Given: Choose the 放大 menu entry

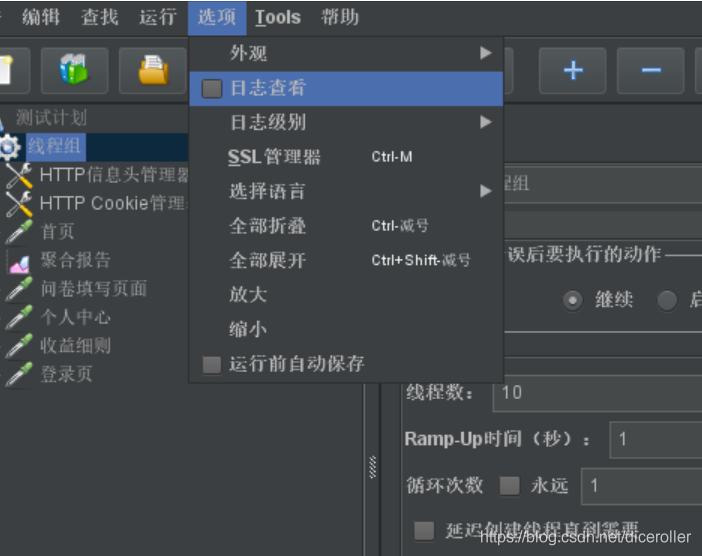Looking at the screenshot, I should [346, 295].
